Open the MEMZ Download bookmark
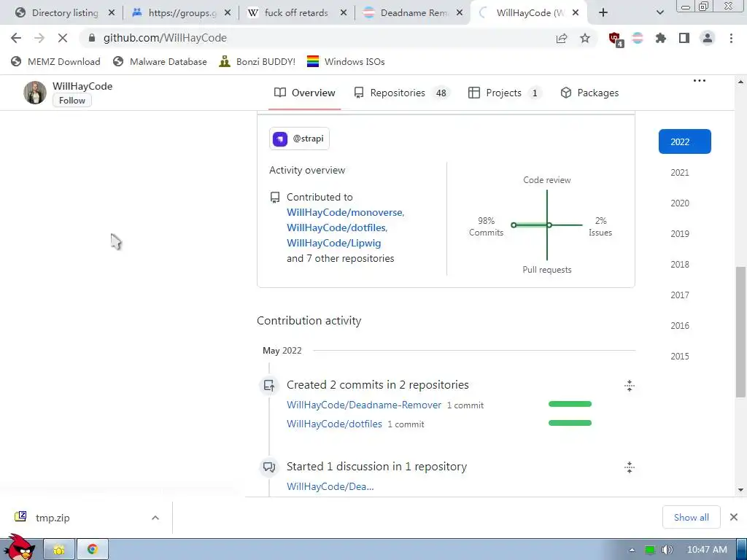 [x=55, y=61]
